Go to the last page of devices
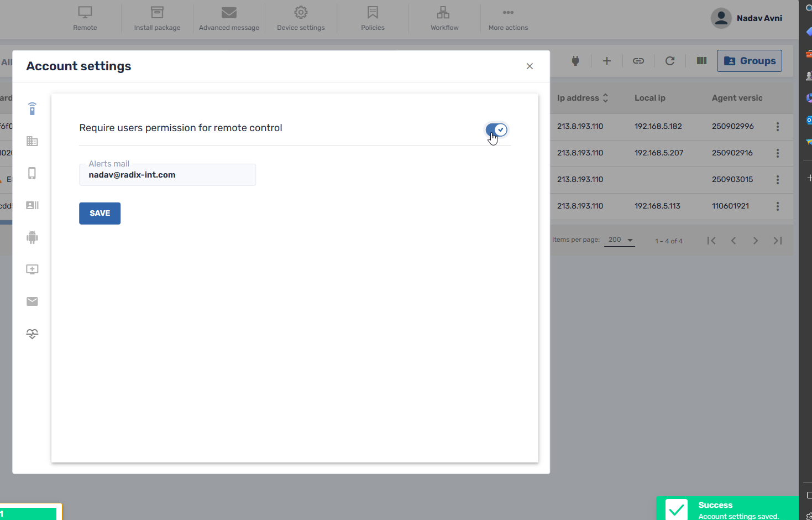This screenshot has height=520, width=812. click(x=777, y=240)
